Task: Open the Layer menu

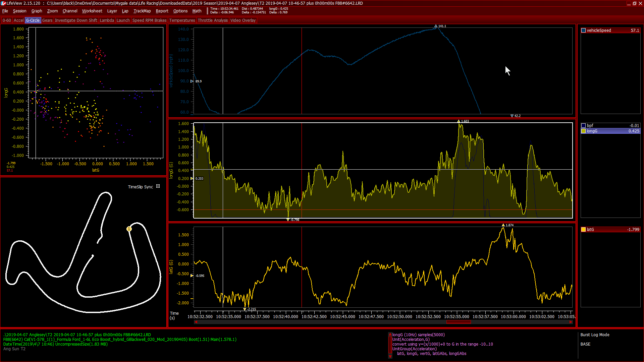Action: point(112,11)
